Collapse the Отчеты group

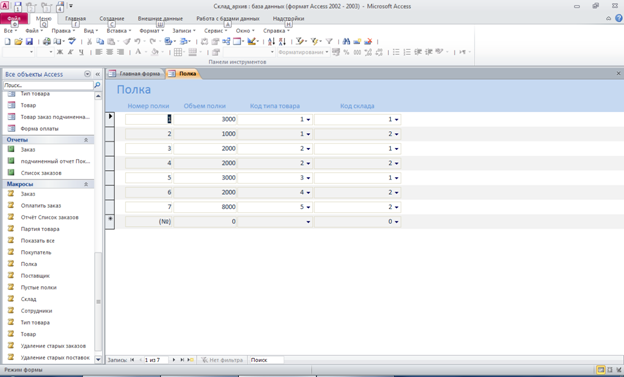(86, 140)
